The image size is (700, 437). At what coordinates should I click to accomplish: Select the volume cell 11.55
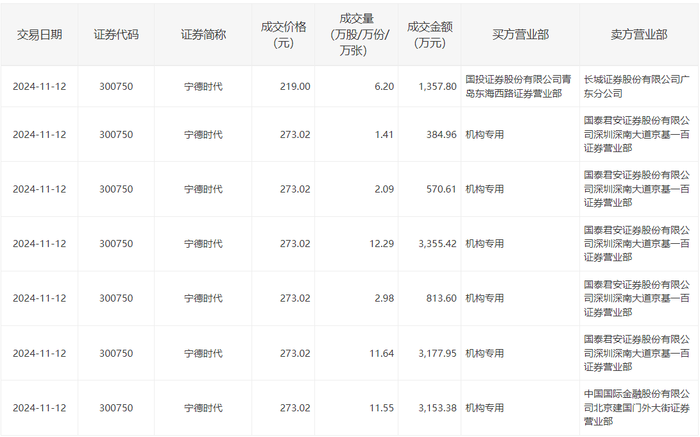point(382,408)
